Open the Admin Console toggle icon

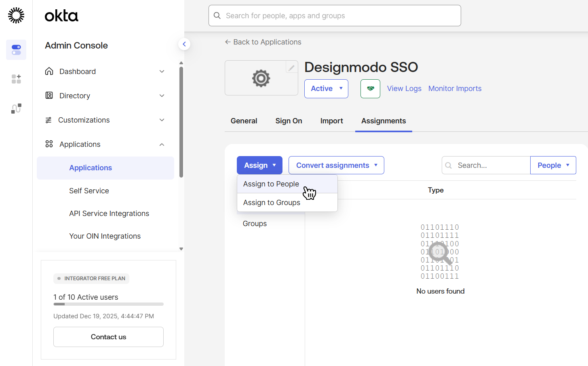point(16,50)
